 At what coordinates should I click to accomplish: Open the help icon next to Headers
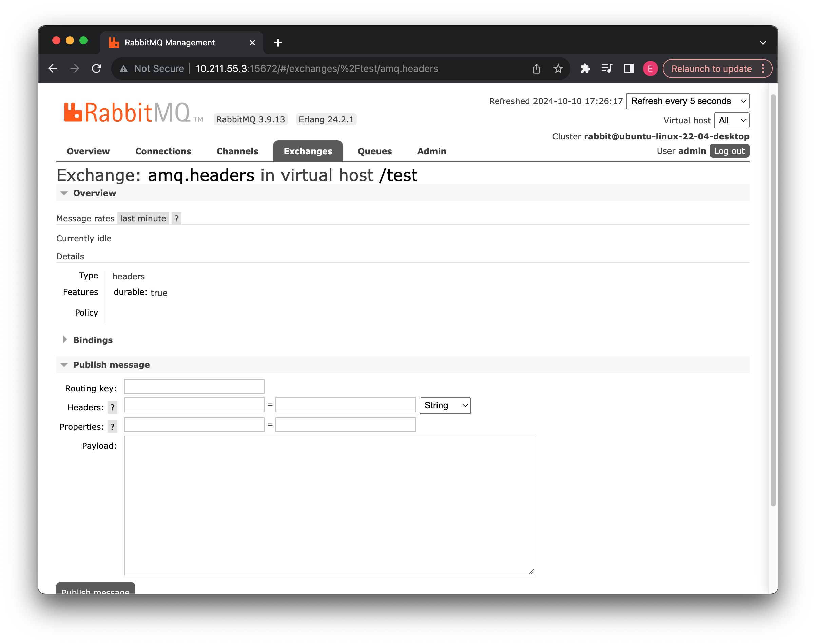(112, 408)
